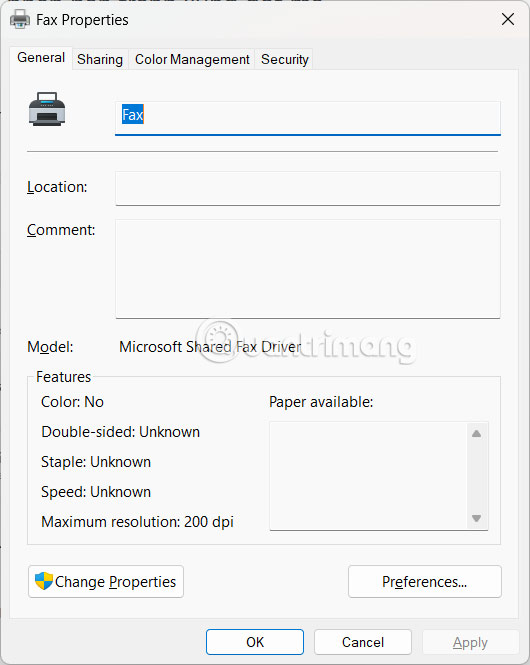
Task: Click the Apply button
Action: [470, 642]
